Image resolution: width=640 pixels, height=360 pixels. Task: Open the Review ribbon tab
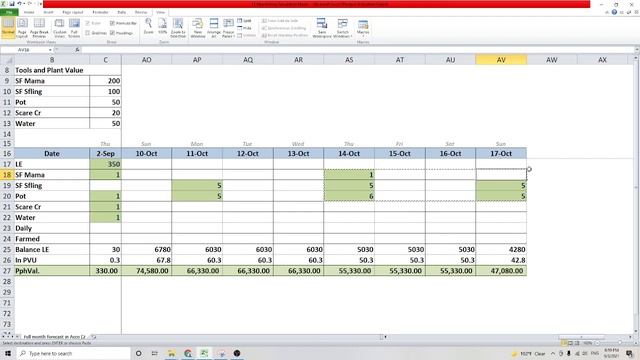point(141,12)
